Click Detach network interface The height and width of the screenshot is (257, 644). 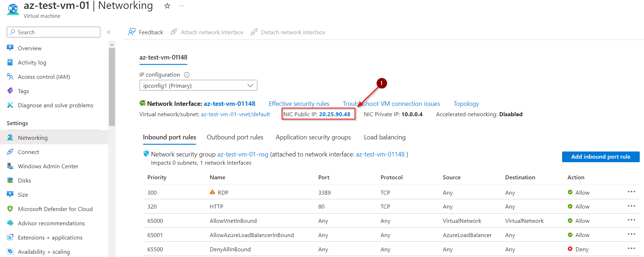coord(288,32)
